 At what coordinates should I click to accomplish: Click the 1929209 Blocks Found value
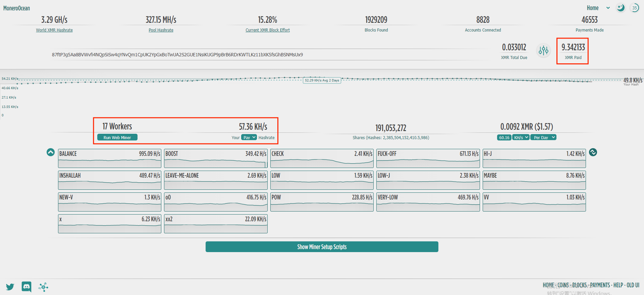point(376,20)
